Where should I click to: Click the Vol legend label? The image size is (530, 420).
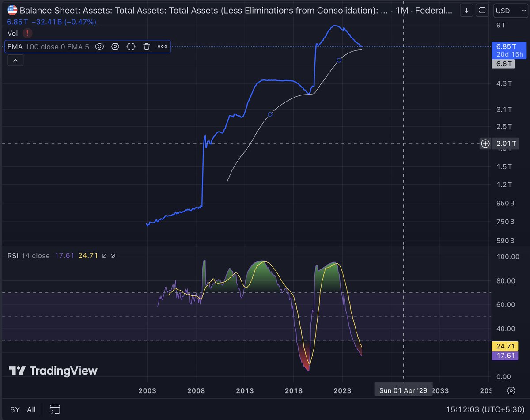13,33
